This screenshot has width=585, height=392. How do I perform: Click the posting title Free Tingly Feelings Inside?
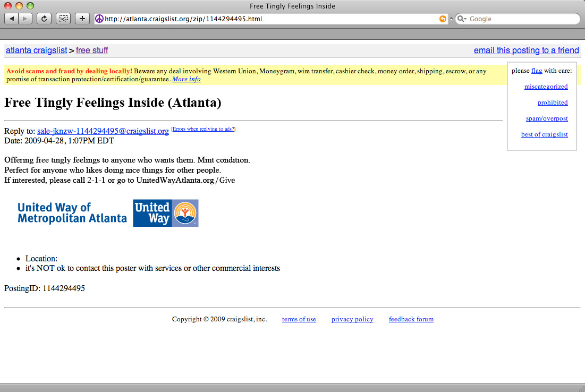click(x=113, y=103)
